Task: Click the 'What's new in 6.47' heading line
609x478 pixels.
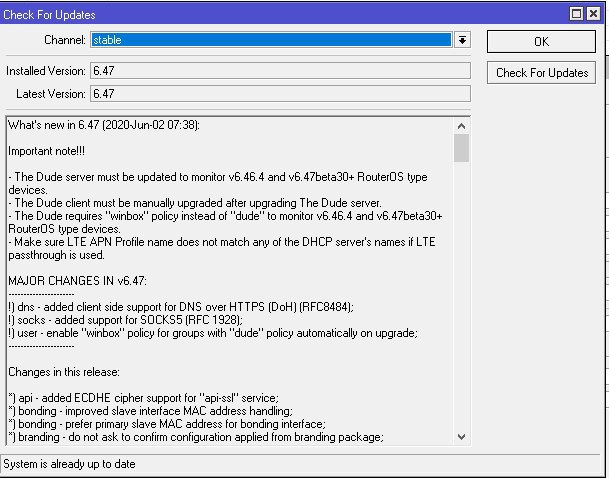Action: point(104,125)
